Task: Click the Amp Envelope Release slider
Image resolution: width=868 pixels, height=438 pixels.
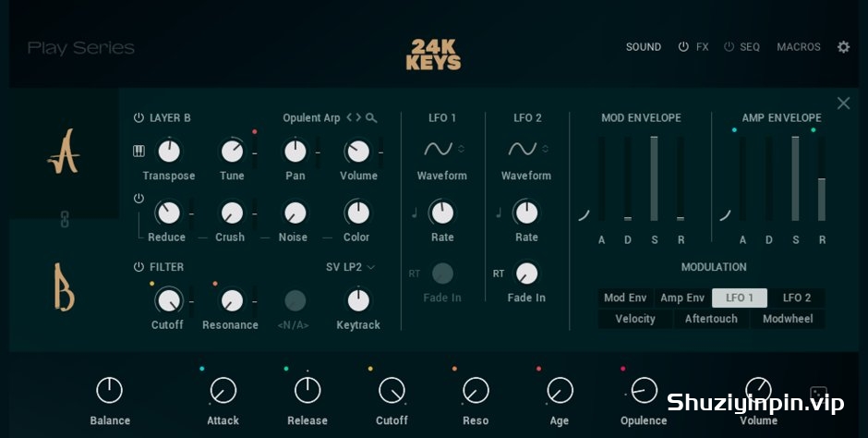Action: [822, 178]
